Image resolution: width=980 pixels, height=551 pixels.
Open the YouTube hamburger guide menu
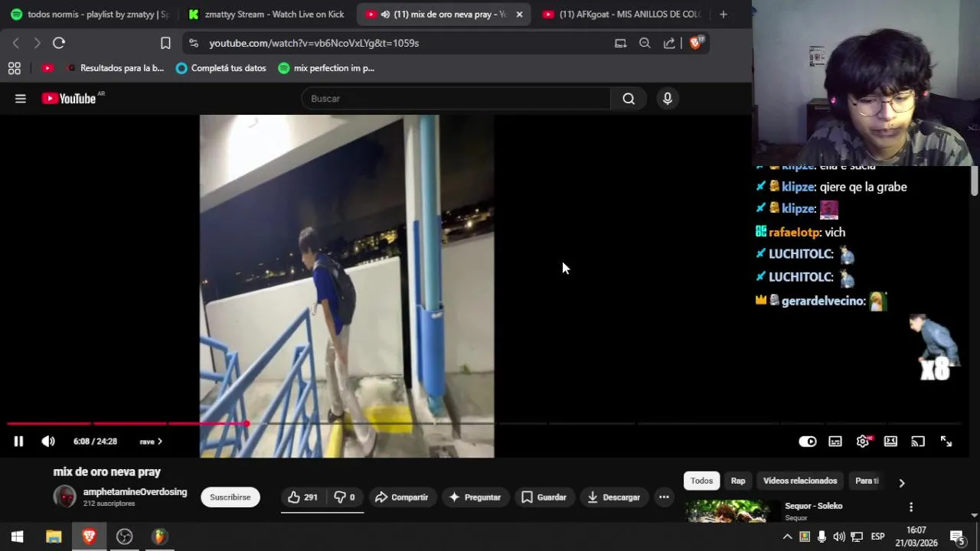click(21, 99)
